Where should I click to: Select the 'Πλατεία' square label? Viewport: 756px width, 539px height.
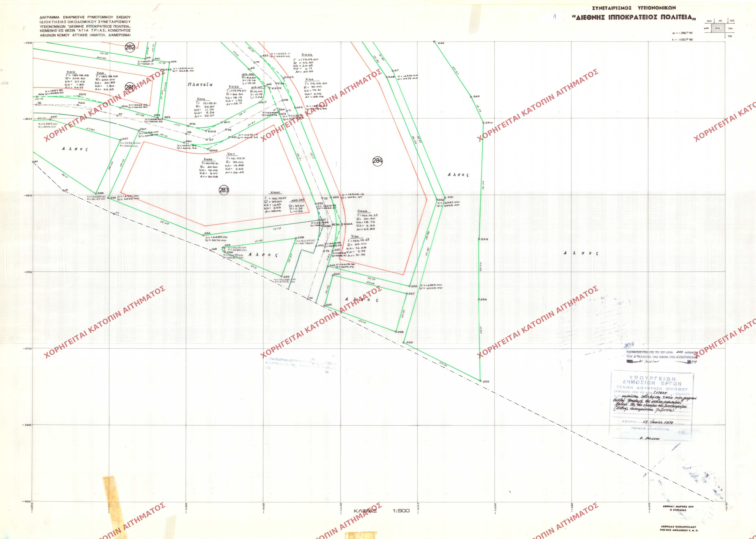pos(200,84)
